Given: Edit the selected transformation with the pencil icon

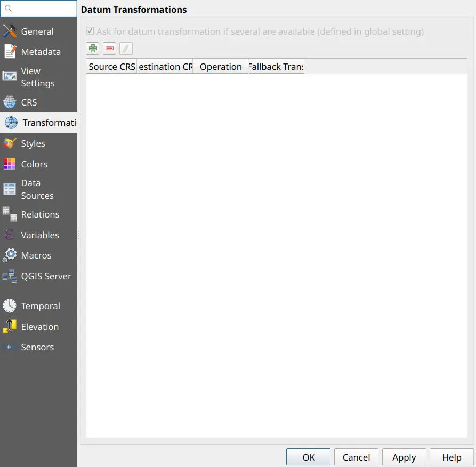Looking at the screenshot, I should (x=126, y=49).
